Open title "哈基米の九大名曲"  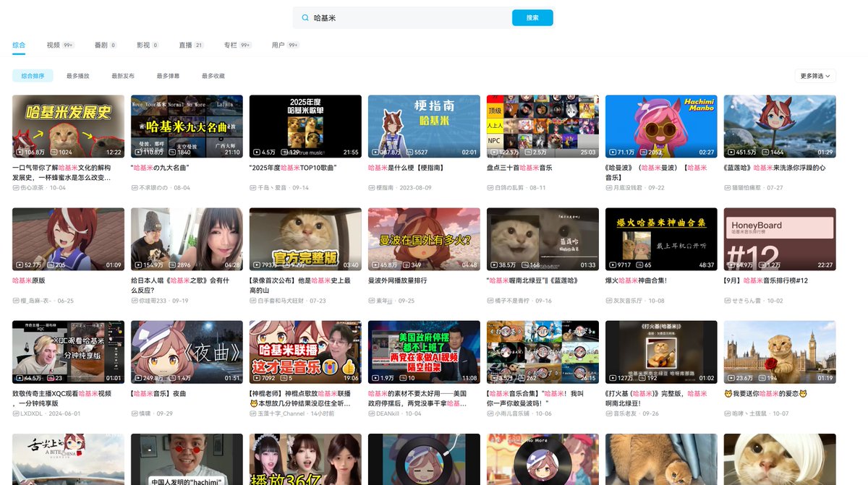tap(160, 168)
